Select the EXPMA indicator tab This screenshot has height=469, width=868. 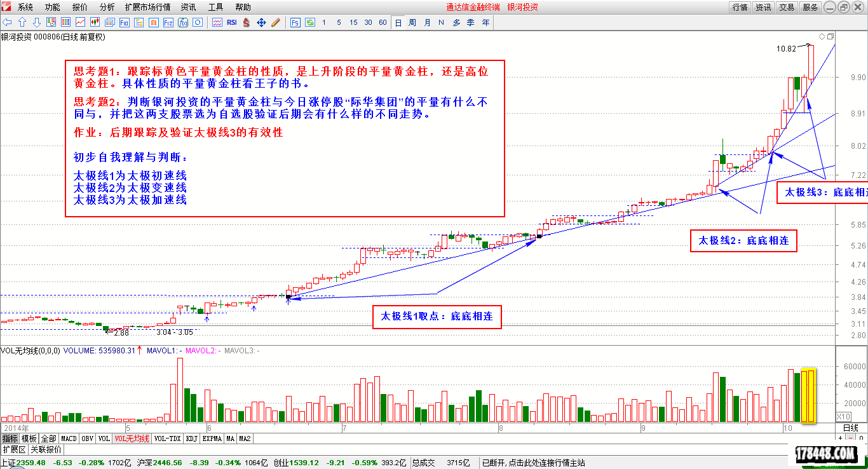click(x=211, y=438)
